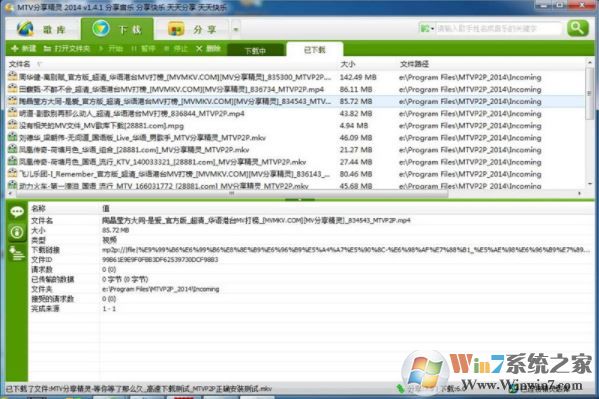Open the download sources list panel icon
Image resolution: width=599 pixels, height=399 pixels.
[17, 253]
